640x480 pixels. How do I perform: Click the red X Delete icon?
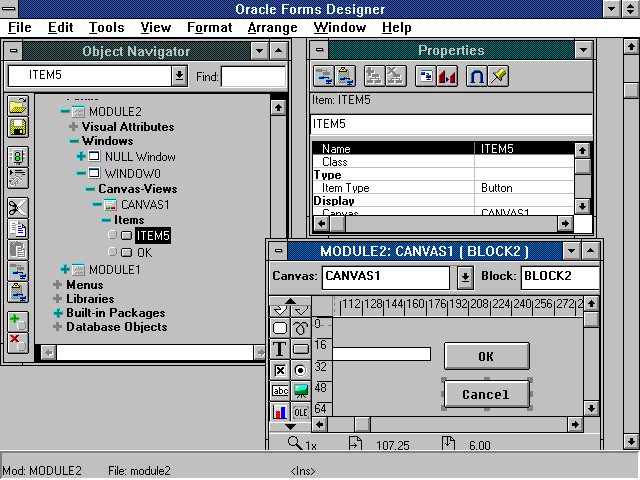point(17,342)
